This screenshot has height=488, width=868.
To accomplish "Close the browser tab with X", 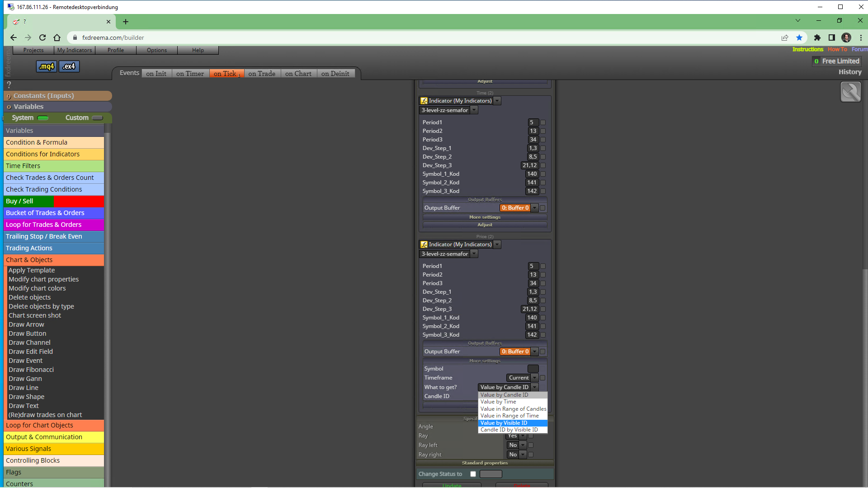I will [x=108, y=22].
